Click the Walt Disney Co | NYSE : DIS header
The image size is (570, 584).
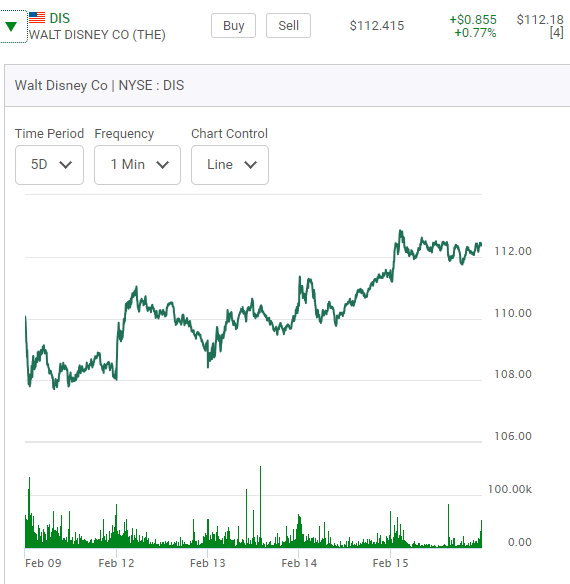point(99,85)
